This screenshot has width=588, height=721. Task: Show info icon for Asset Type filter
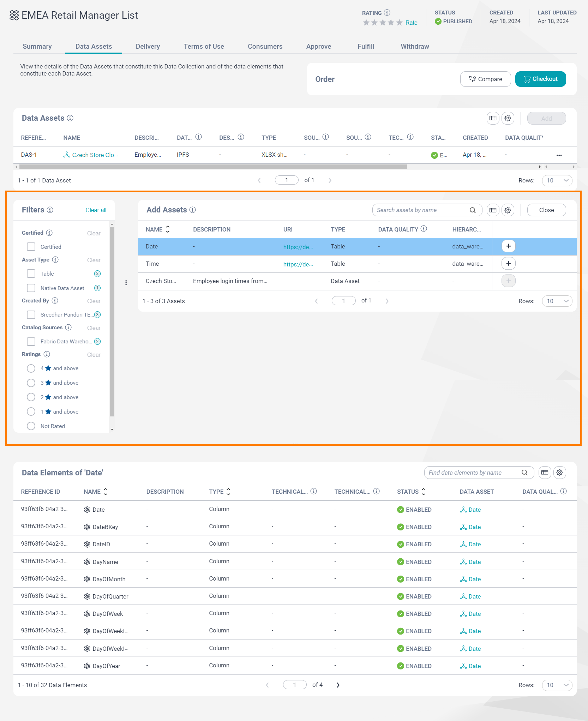pyautogui.click(x=55, y=260)
